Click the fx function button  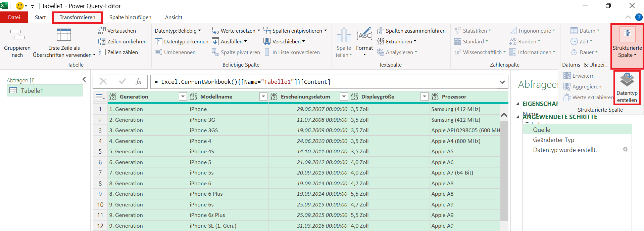point(139,81)
